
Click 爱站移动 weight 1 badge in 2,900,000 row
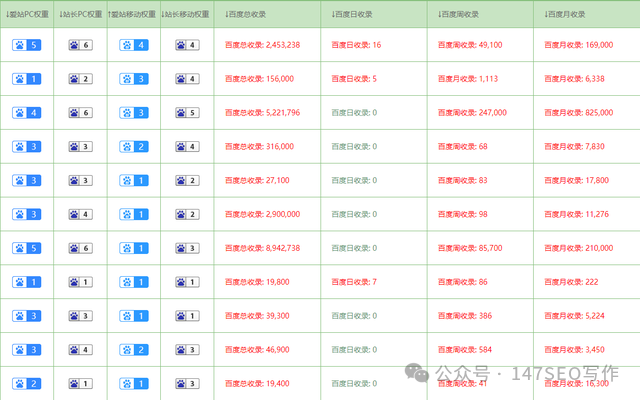134,214
